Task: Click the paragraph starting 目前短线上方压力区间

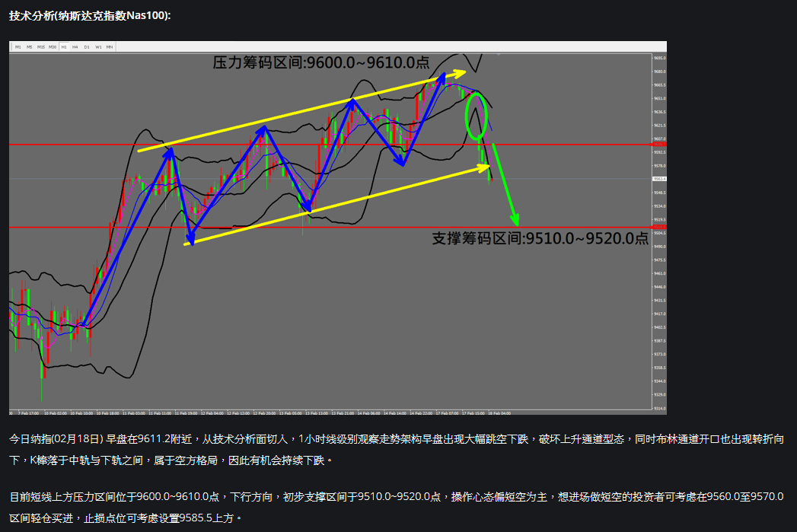Action: (397, 507)
